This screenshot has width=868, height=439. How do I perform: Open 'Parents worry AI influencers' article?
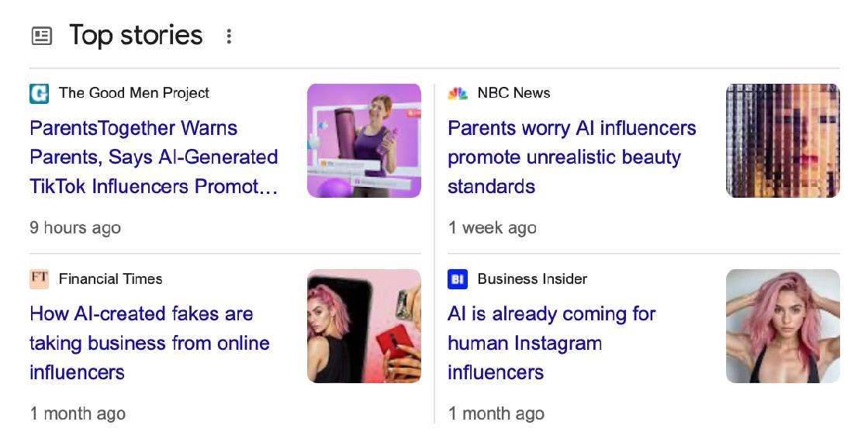point(572,157)
